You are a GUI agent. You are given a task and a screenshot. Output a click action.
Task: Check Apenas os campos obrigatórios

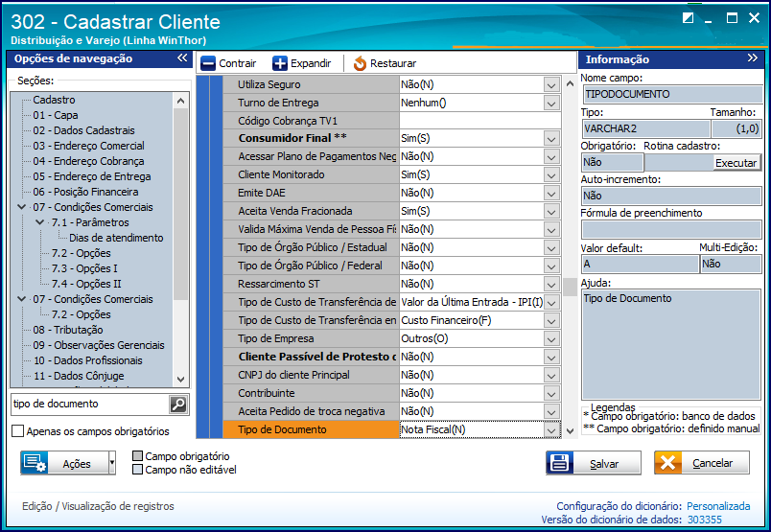[17, 431]
